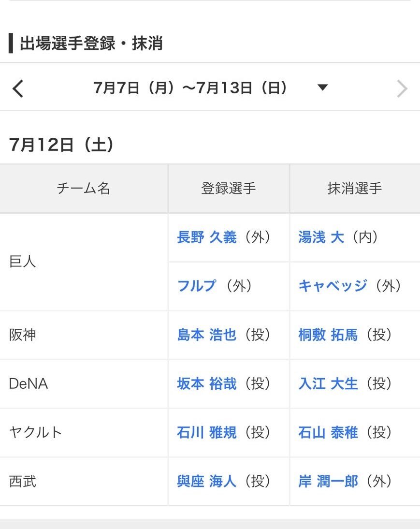Go to the previous week with left chevron
Screen dimensions: 420x529
point(18,88)
